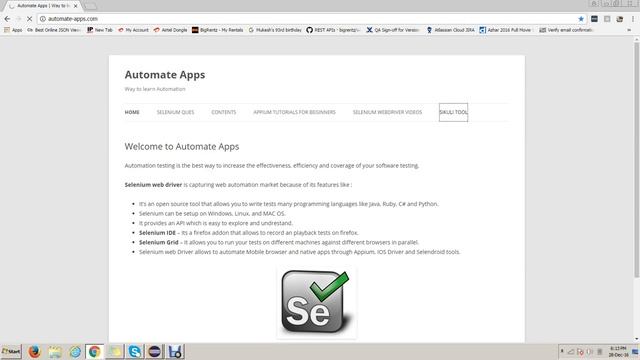Click the extension icon beside Chrome menu
The height and width of the screenshot is (360, 640).
point(620,19)
